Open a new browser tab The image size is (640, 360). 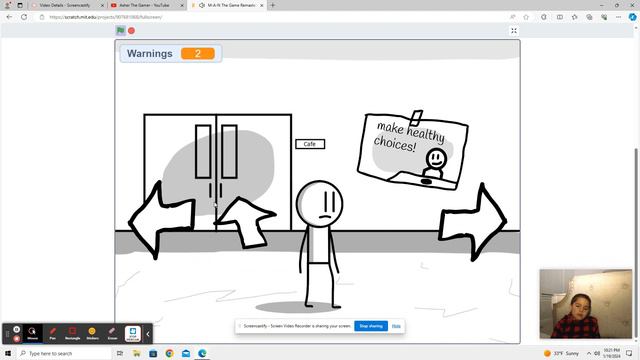273,5
